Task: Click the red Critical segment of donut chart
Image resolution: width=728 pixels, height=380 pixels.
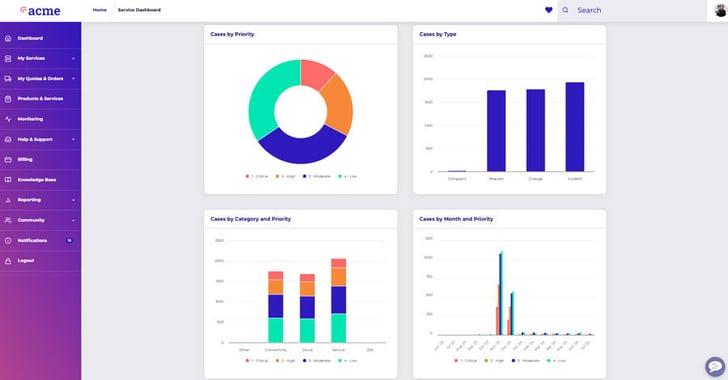Action: click(x=316, y=73)
